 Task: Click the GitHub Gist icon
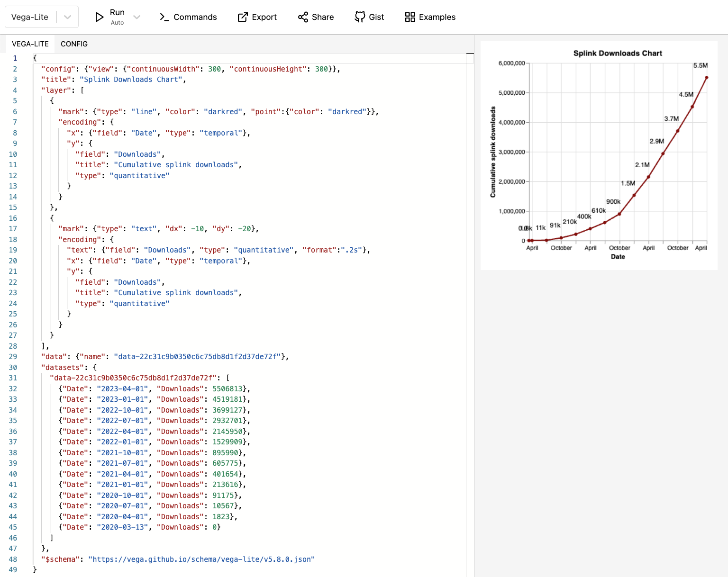[360, 17]
